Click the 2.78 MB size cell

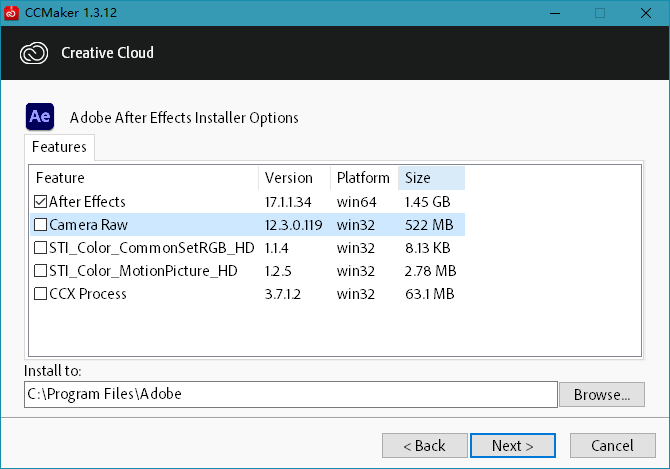430,271
